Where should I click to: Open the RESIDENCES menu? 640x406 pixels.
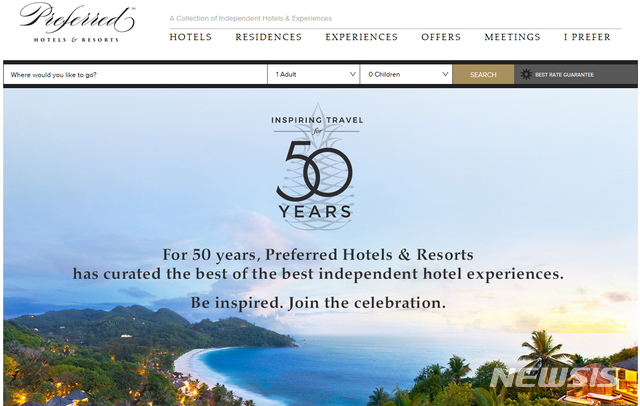tap(269, 37)
